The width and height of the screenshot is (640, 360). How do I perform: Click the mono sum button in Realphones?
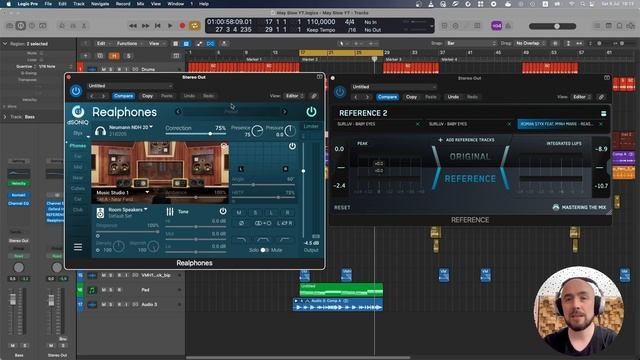pos(263,223)
